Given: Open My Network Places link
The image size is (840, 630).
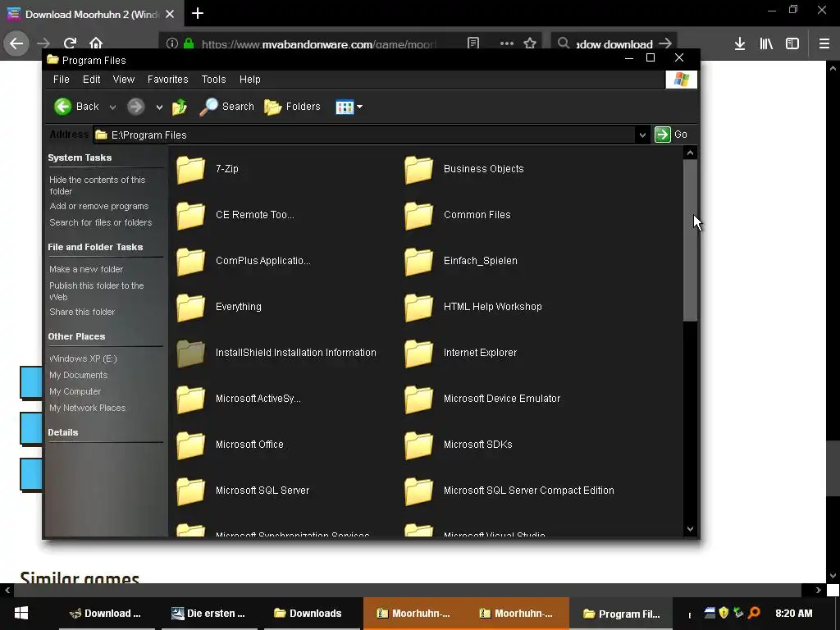Looking at the screenshot, I should point(87,408).
